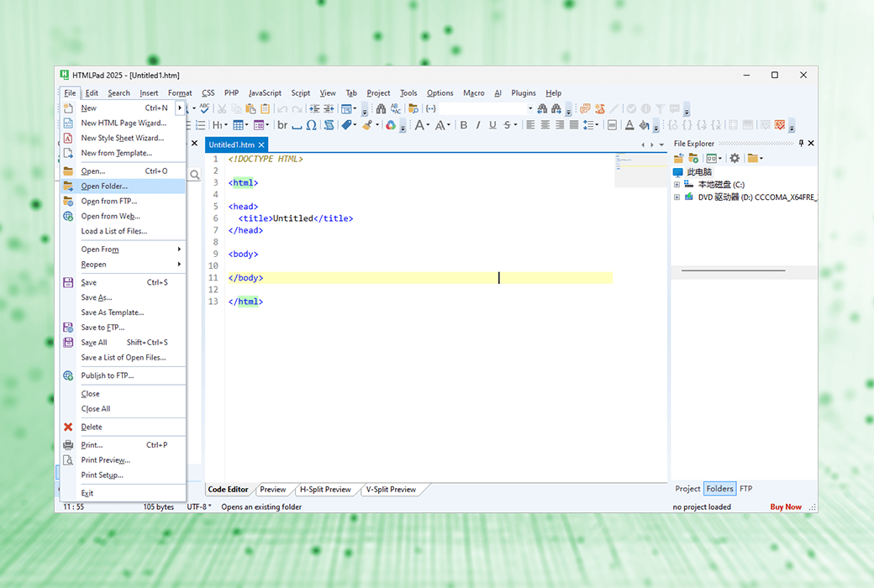Open the strikethrough S dropdown arrow

tap(516, 125)
